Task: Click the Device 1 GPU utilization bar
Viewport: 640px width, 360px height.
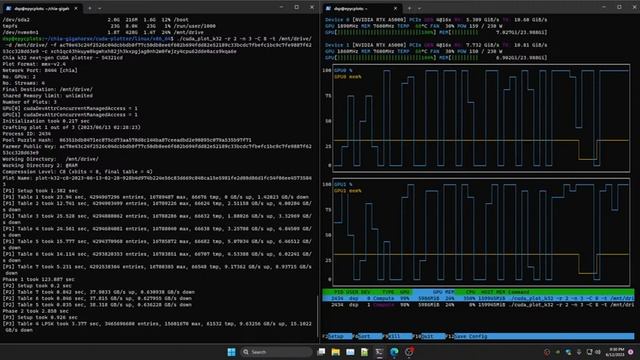Action: click(x=380, y=58)
